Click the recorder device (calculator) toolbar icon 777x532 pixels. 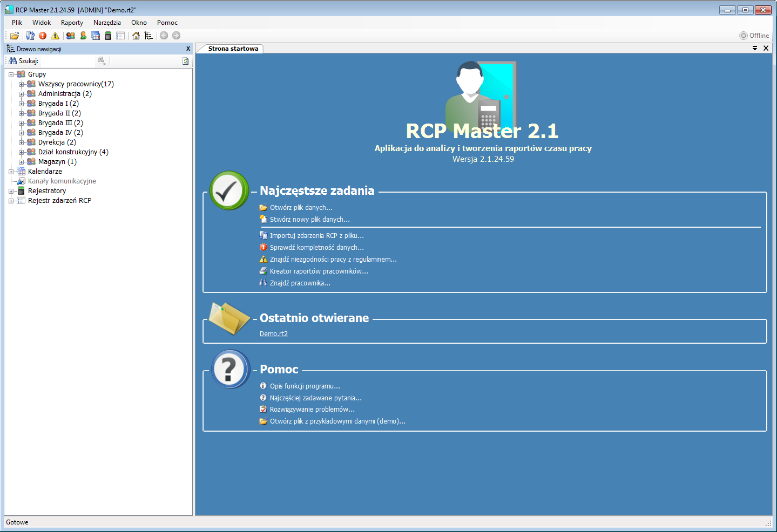[108, 36]
